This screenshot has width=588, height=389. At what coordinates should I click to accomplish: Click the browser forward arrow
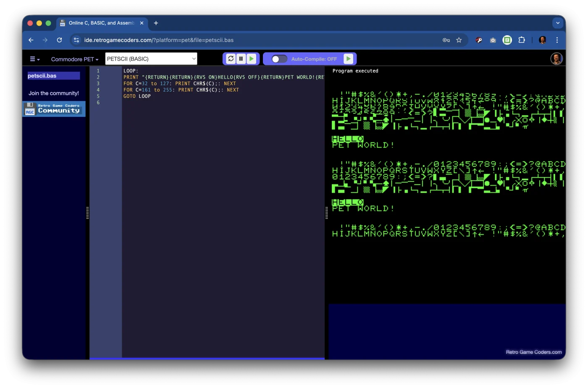pos(45,40)
